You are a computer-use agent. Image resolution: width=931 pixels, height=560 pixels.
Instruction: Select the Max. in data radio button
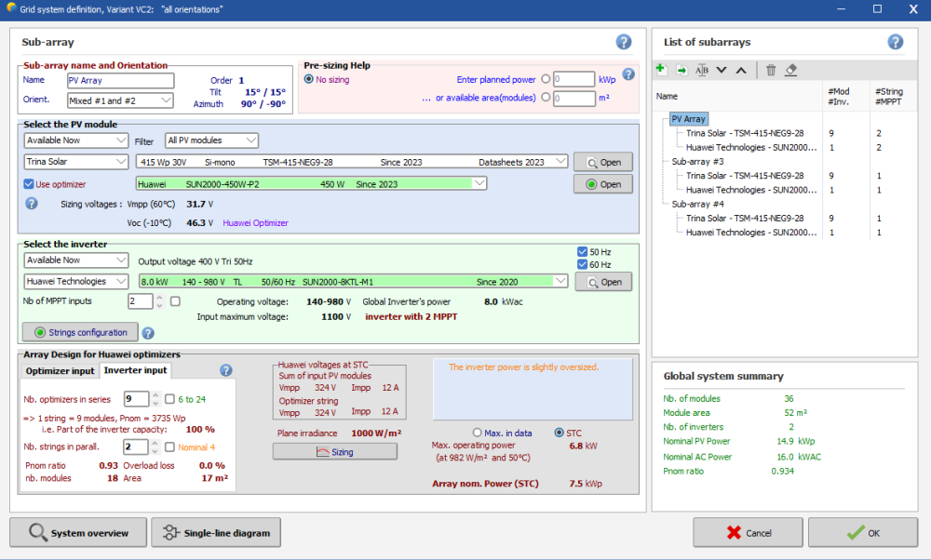coord(479,433)
